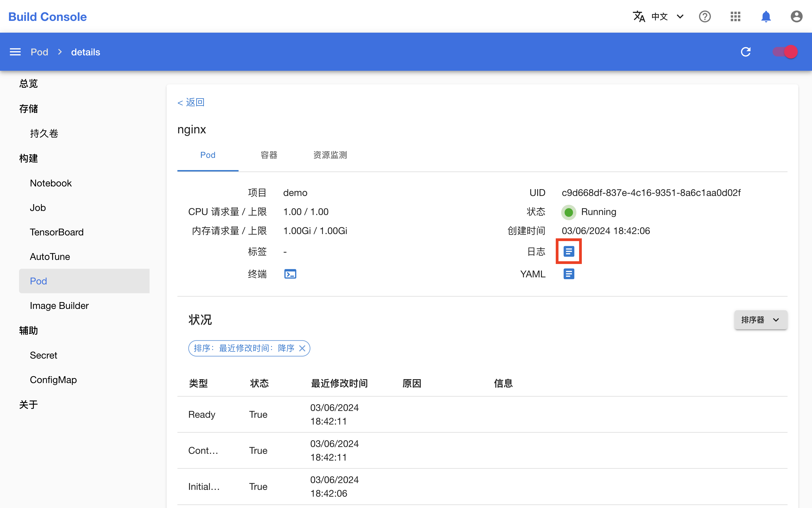The width and height of the screenshot is (812, 508).
Task: Open the user account avatar icon
Action: pyautogui.click(x=796, y=17)
